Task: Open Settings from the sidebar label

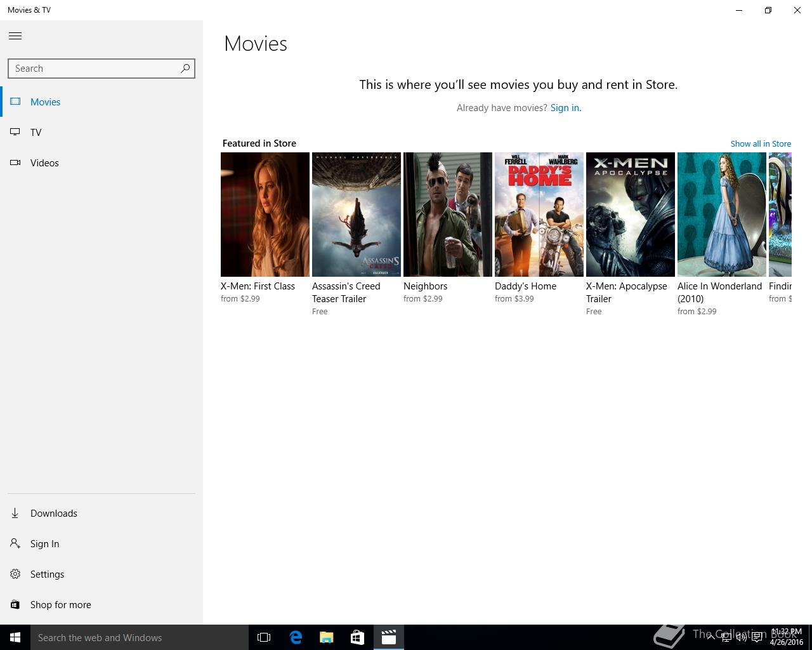Action: (48, 574)
